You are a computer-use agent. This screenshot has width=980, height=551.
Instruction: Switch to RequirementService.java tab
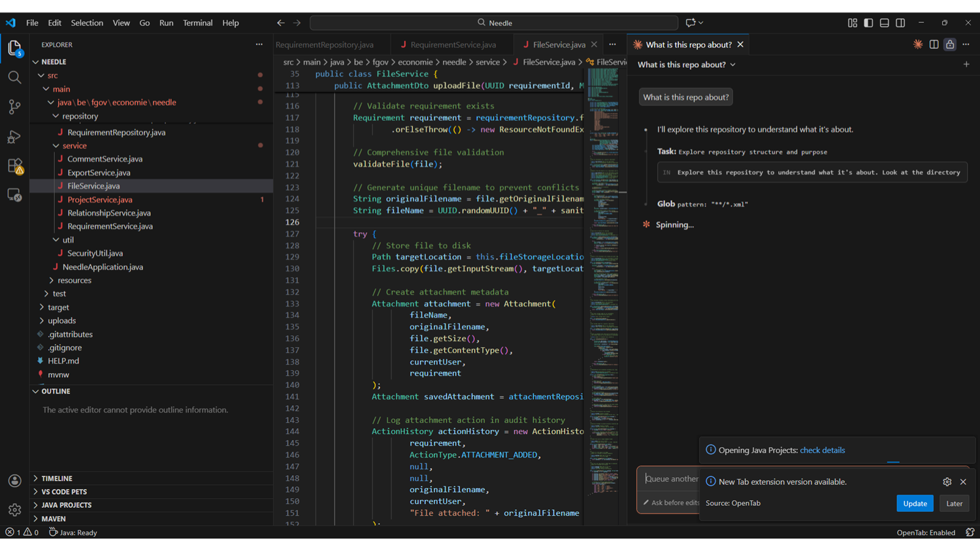453,44
